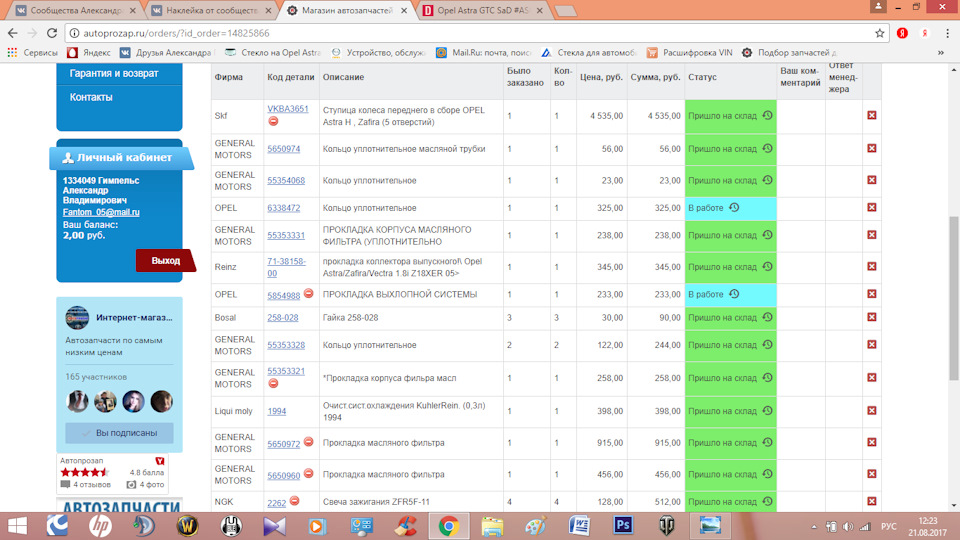This screenshot has height=540, width=960.
Task: Click red minus icon under 55353321
Action: [273, 383]
